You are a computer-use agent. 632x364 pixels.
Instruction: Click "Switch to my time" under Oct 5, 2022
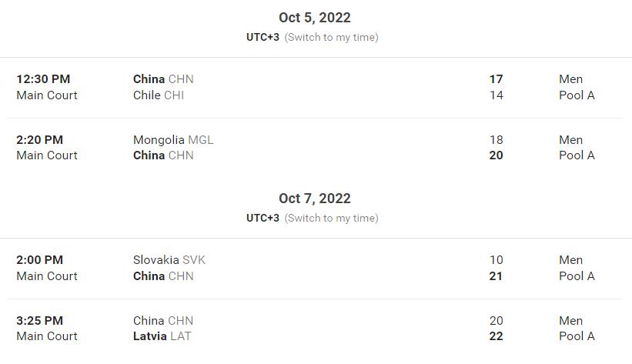(x=331, y=37)
